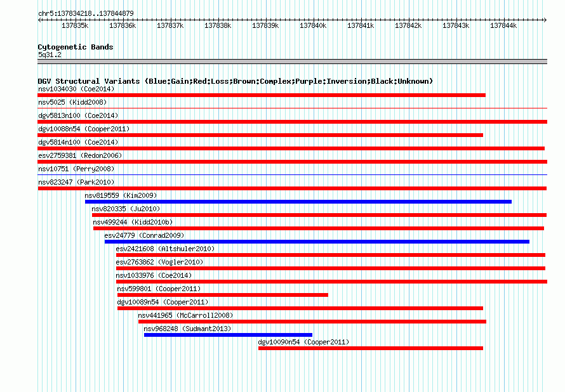
Task: Select the red bar under dgv10088n54
Action: [x=260, y=135]
